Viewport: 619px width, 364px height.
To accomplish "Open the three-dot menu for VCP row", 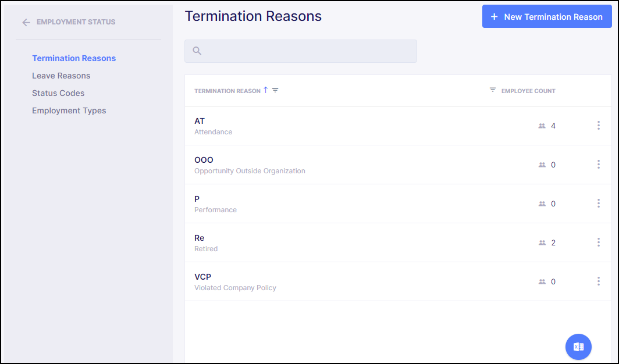I will pyautogui.click(x=598, y=281).
